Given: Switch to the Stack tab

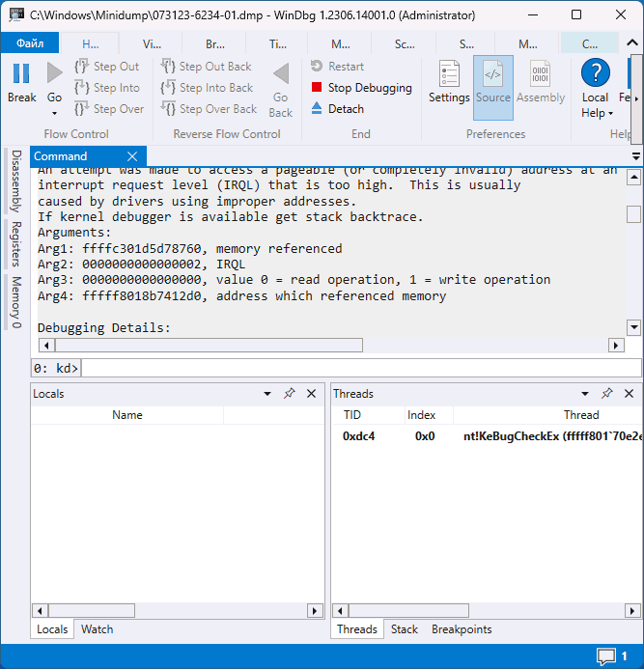Looking at the screenshot, I should click(405, 629).
